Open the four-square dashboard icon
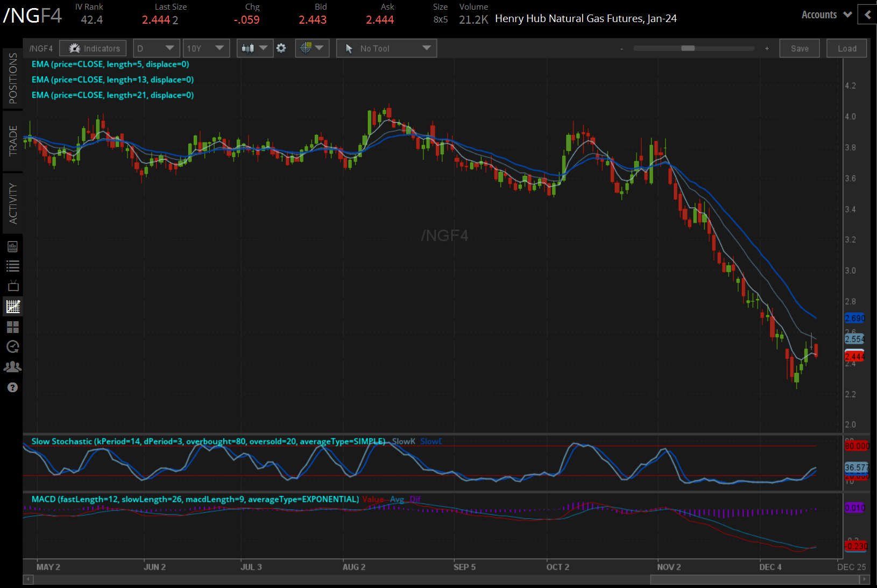 click(13, 327)
